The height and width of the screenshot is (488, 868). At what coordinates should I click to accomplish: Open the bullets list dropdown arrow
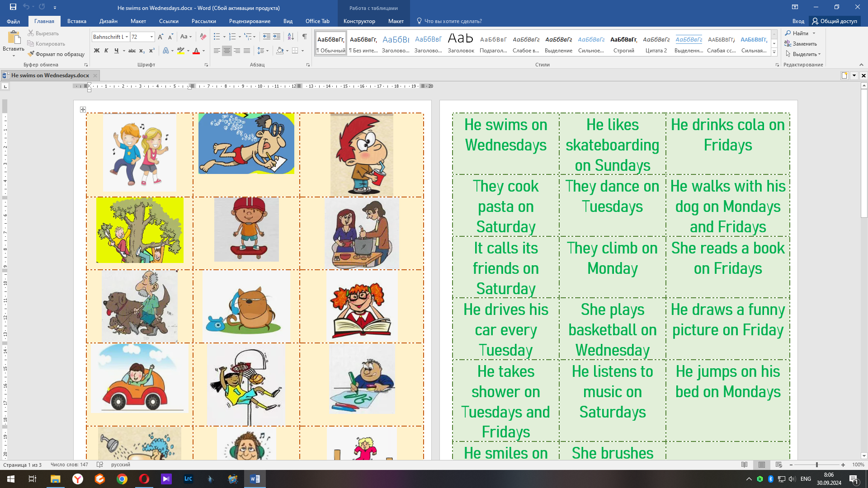225,37
